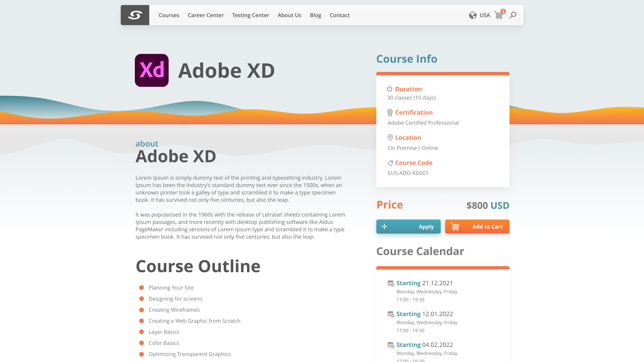This screenshot has height=362, width=644.
Task: Click the Course Outline heading
Action: click(x=198, y=266)
